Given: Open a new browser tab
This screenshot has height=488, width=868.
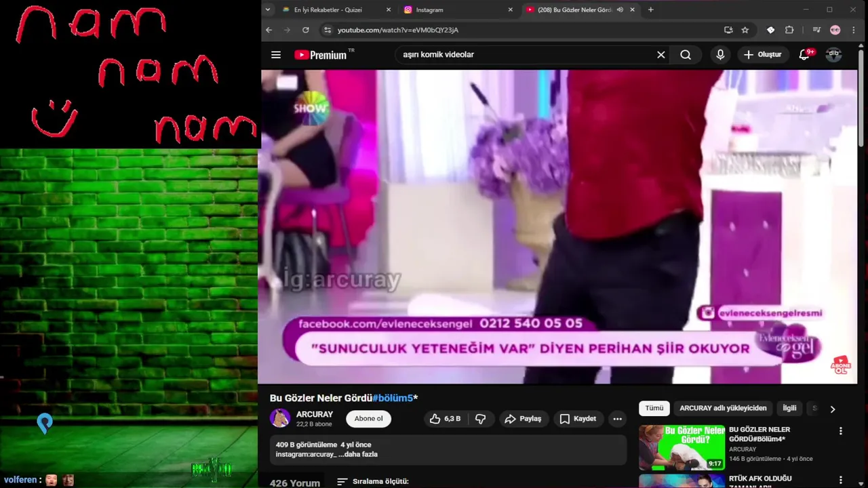Looking at the screenshot, I should 651,9.
